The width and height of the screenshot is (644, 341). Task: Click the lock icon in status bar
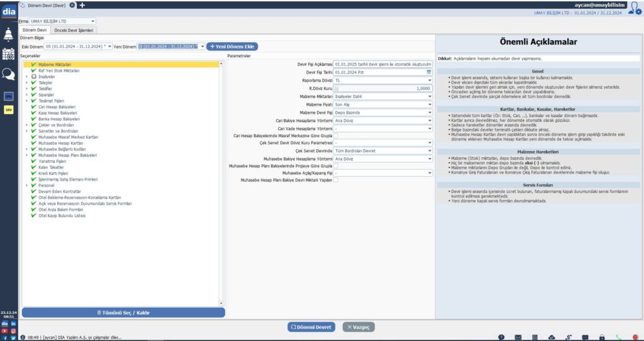coord(602,337)
